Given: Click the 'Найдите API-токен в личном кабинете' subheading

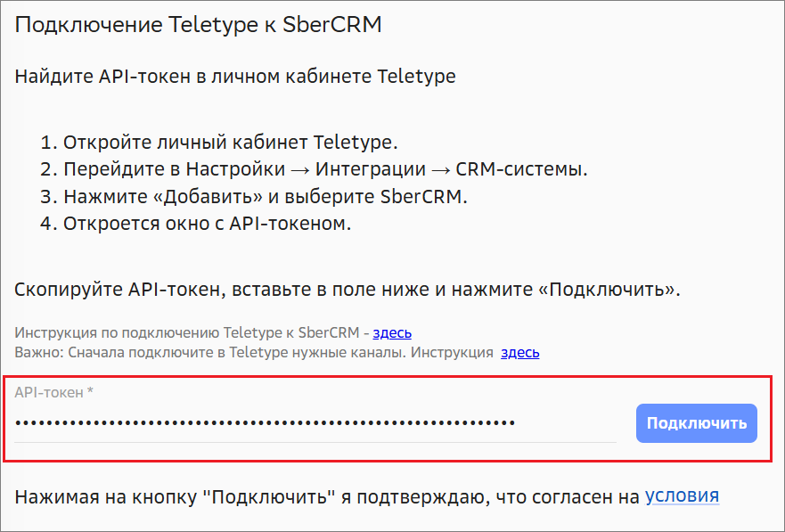Looking at the screenshot, I should (x=235, y=77).
